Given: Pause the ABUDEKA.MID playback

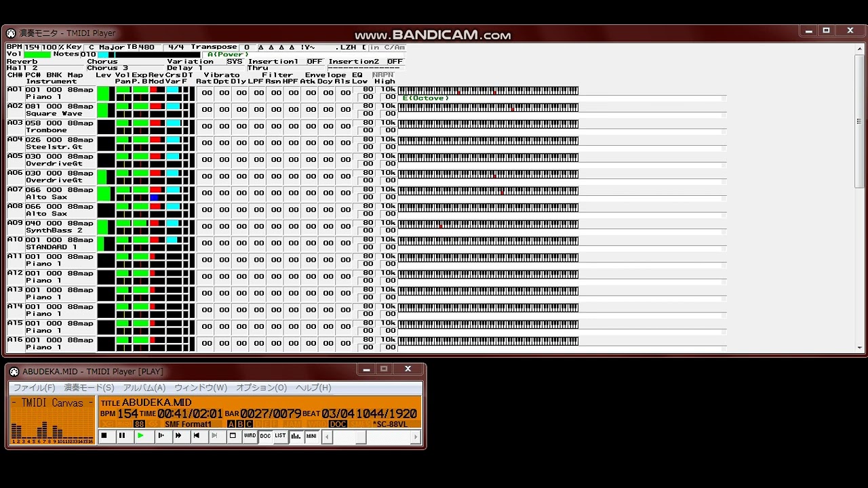Looking at the screenshot, I should (x=122, y=436).
